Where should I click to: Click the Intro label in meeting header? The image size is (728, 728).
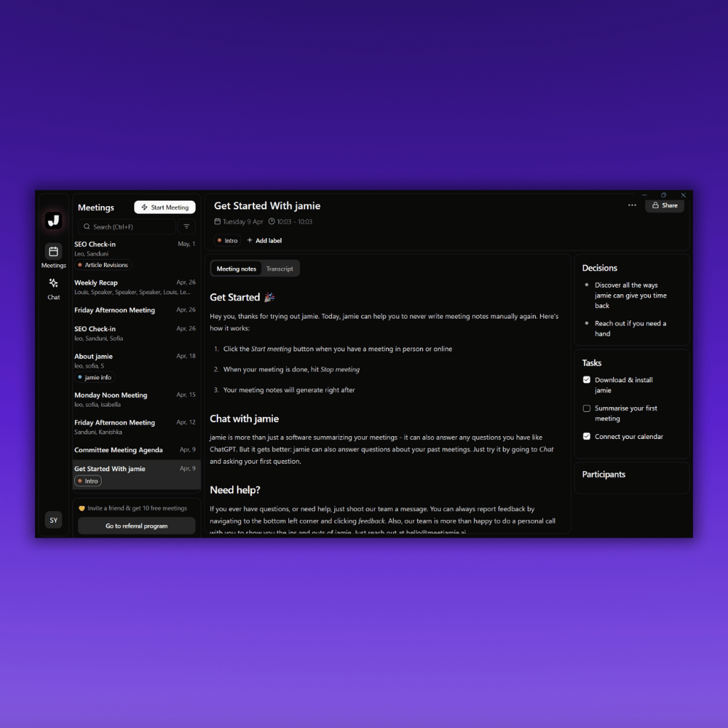pos(227,240)
